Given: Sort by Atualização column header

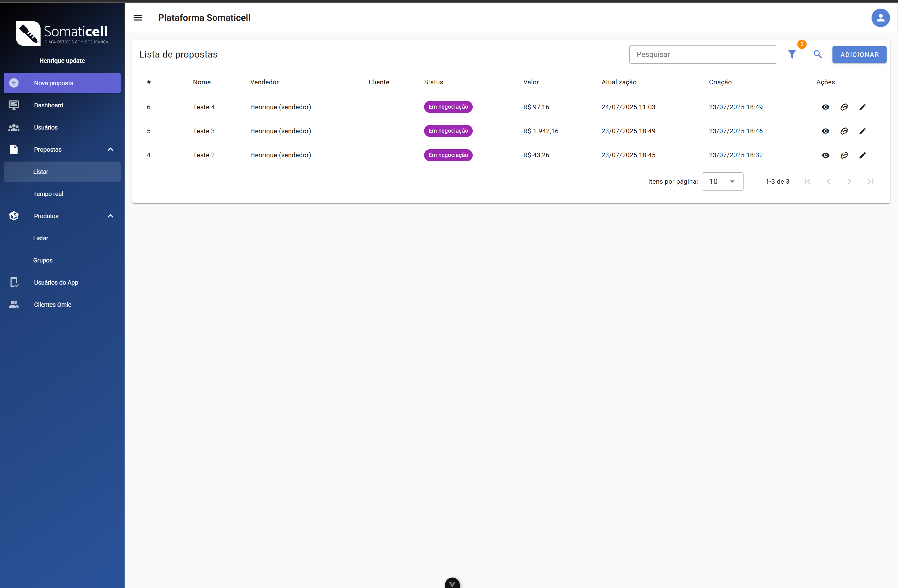Looking at the screenshot, I should [x=618, y=82].
